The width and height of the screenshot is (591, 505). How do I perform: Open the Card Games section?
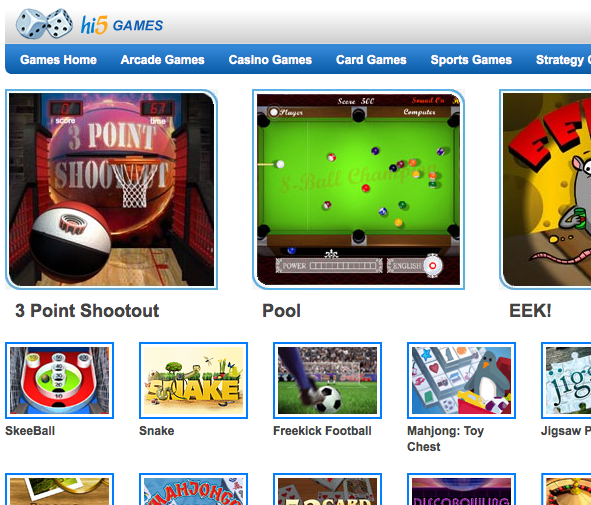pos(371,60)
